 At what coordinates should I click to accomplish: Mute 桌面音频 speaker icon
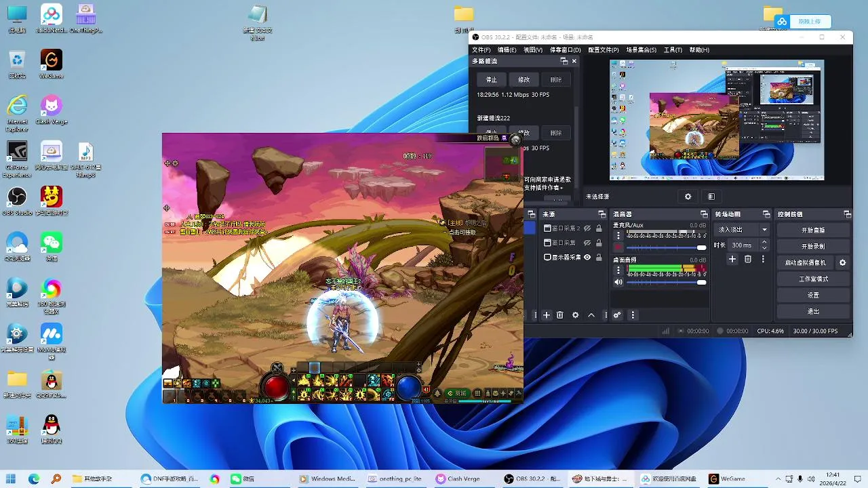[x=618, y=282]
